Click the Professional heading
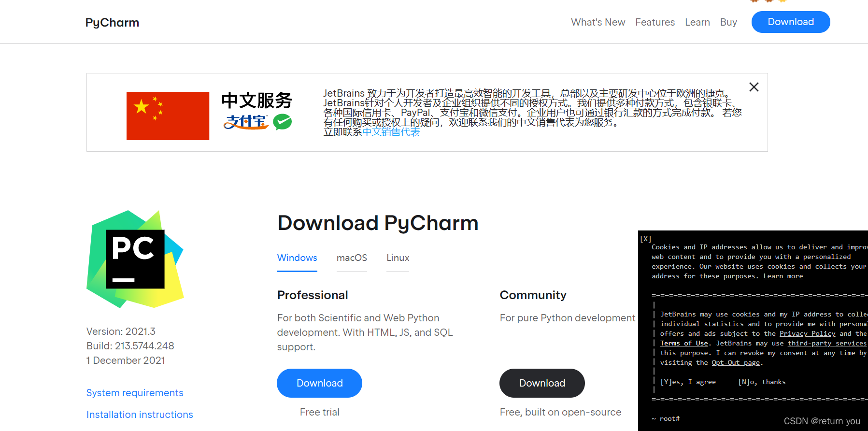The image size is (868, 431). click(313, 295)
